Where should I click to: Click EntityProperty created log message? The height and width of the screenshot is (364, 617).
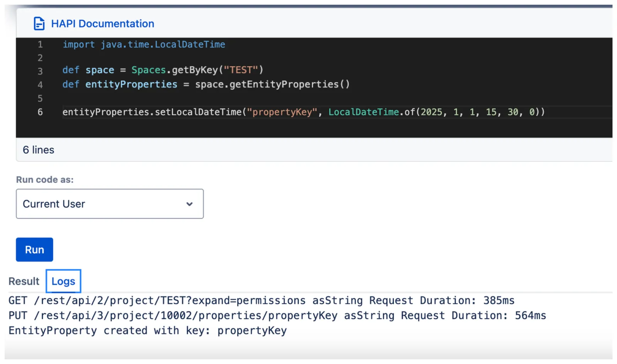(x=148, y=330)
